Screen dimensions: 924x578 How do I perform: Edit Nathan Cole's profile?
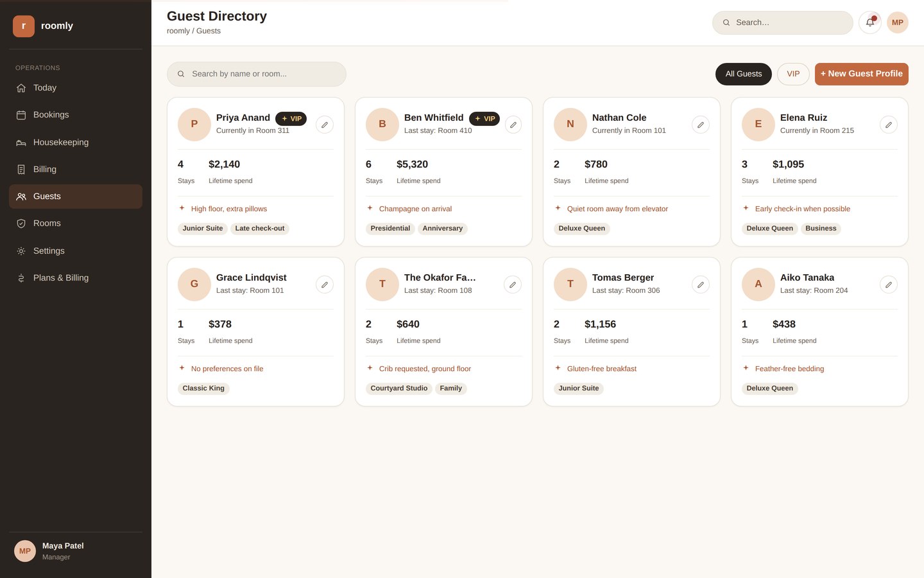click(x=701, y=125)
